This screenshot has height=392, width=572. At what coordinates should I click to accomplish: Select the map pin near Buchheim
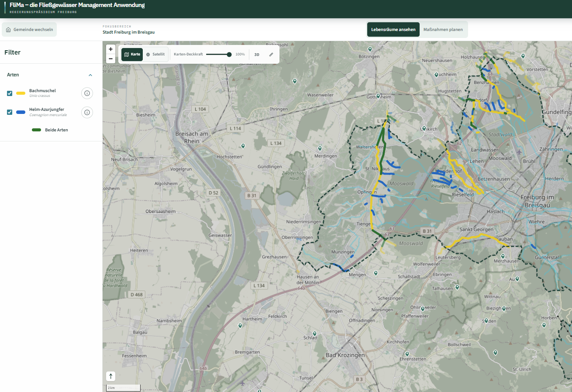pyautogui.click(x=436, y=75)
